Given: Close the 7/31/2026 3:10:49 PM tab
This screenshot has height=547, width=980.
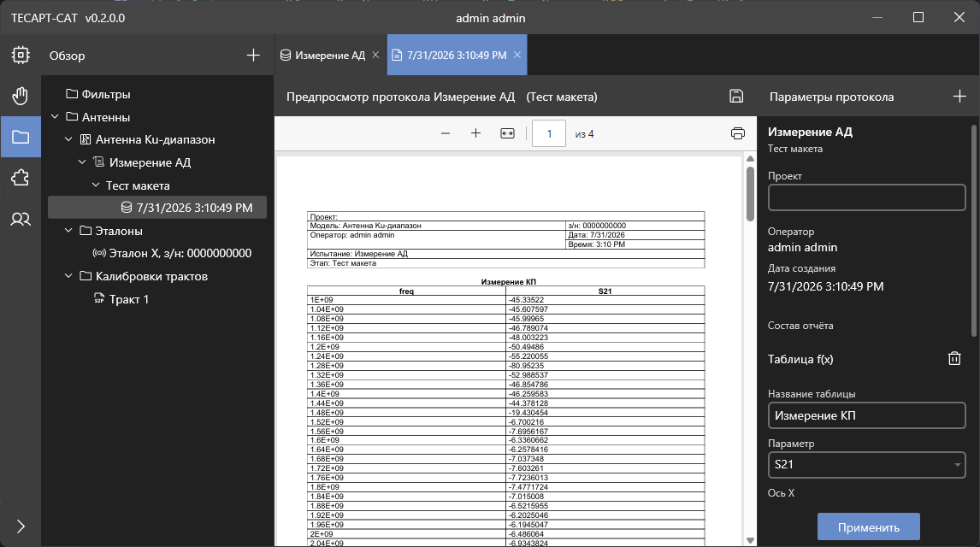Looking at the screenshot, I should (x=517, y=55).
